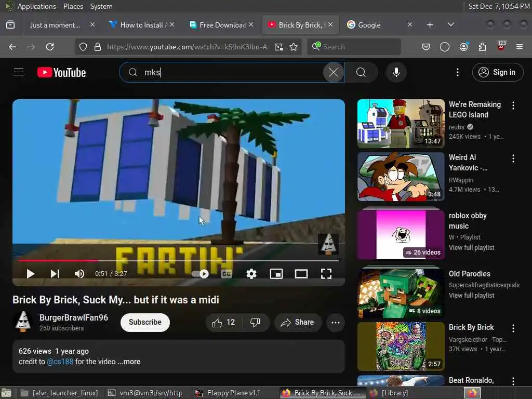
Task: Open YouTube settings three-dot menu
Action: click(x=457, y=72)
